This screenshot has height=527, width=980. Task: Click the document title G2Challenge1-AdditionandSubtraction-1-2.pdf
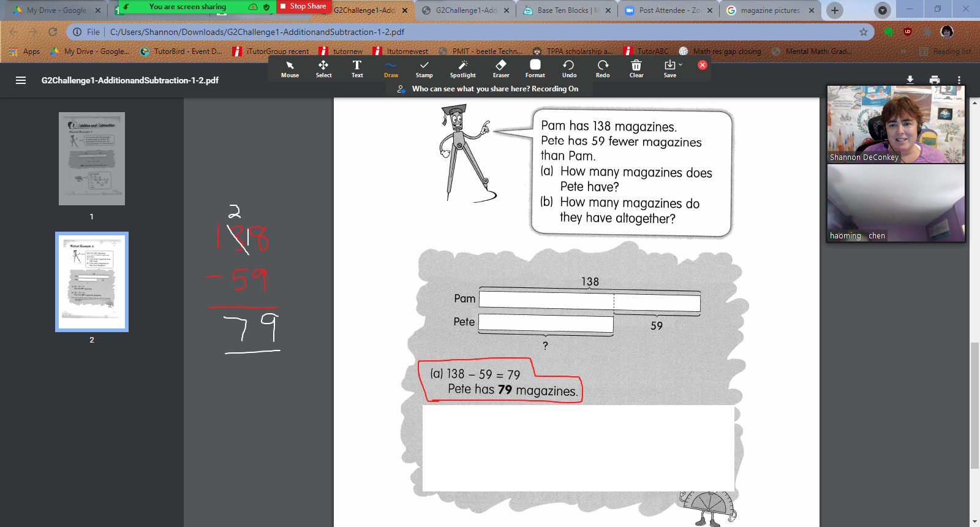[130, 80]
